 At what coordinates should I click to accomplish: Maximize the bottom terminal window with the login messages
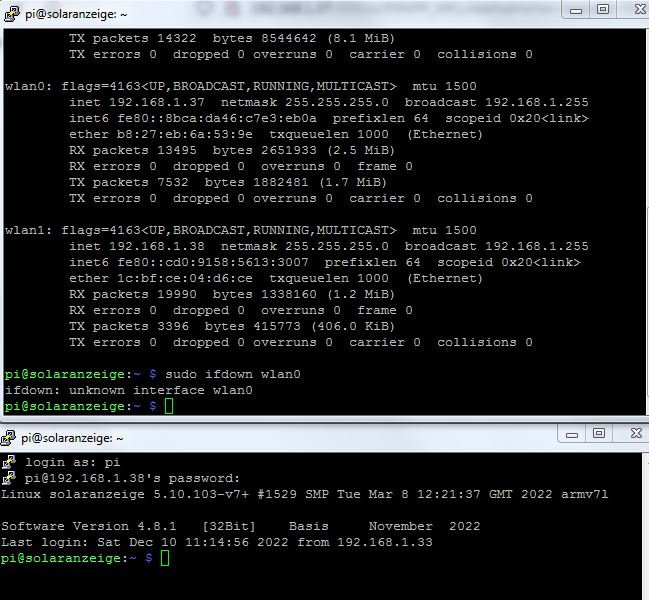(599, 433)
